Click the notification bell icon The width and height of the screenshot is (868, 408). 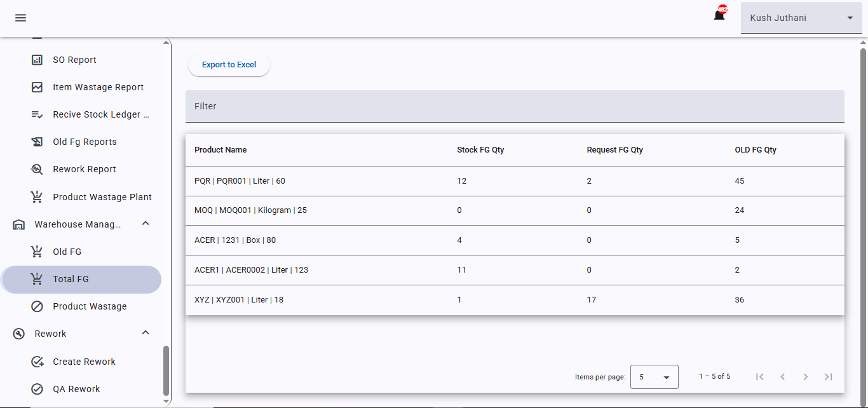pos(719,15)
